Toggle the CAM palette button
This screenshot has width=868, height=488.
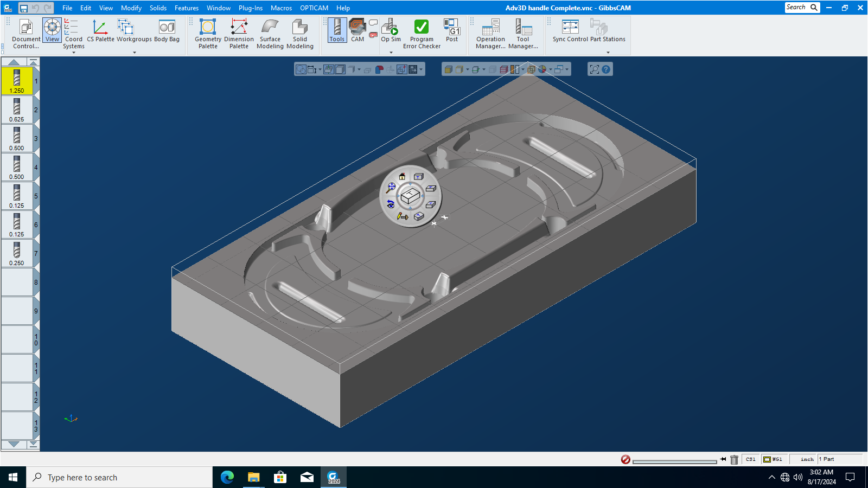(x=358, y=30)
